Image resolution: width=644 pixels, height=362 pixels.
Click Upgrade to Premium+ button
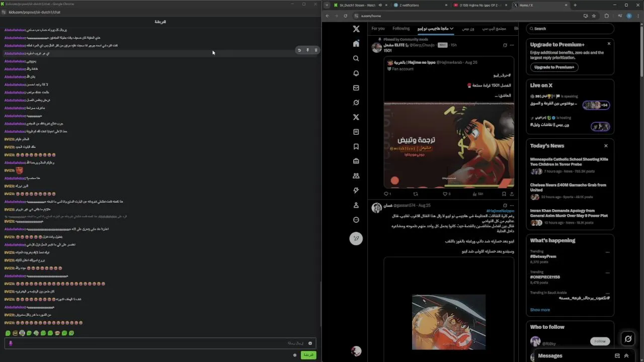pos(554,67)
